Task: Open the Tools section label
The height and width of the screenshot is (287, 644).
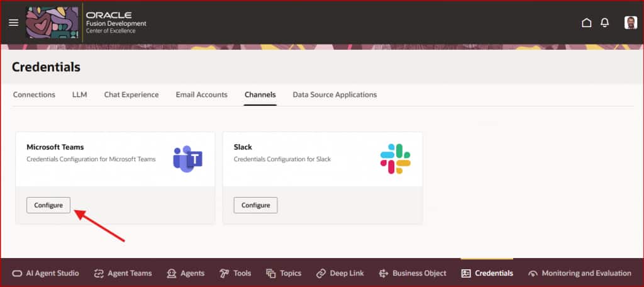Action: point(242,273)
